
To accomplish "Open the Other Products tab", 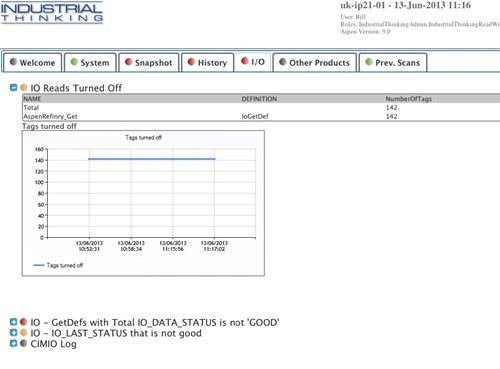I will click(x=315, y=63).
